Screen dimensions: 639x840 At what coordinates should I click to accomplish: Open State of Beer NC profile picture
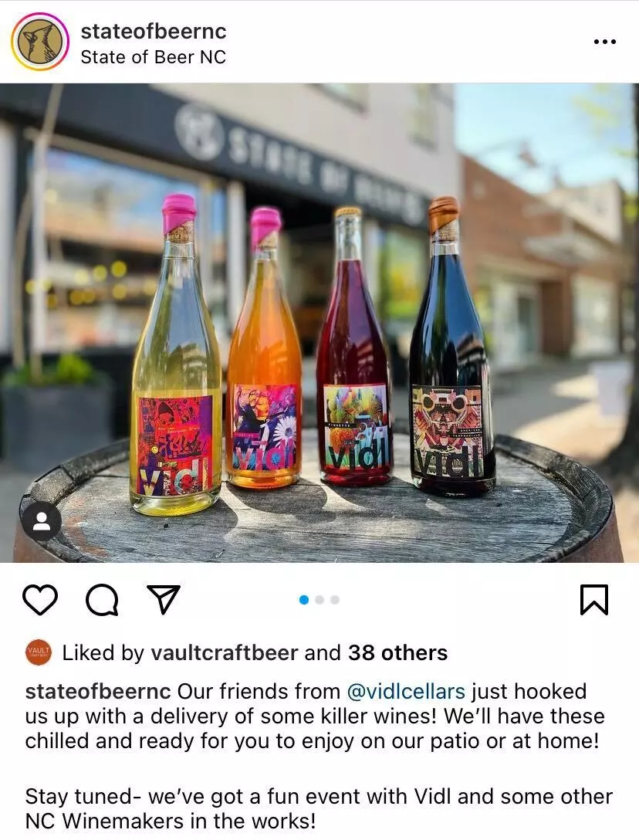(40, 42)
